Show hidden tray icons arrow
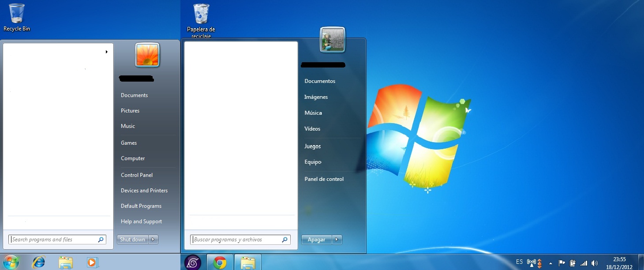The image size is (644, 270). [x=550, y=263]
